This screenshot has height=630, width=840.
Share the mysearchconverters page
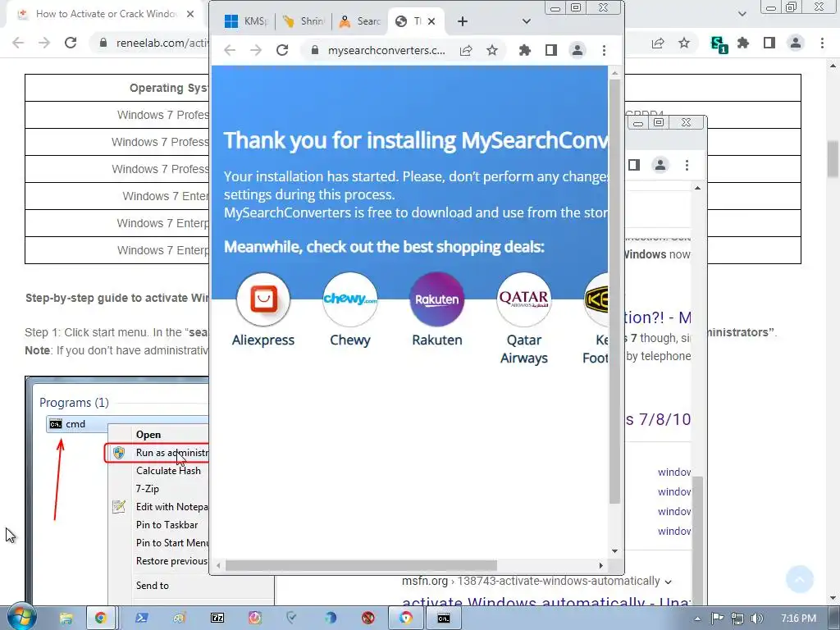point(466,50)
